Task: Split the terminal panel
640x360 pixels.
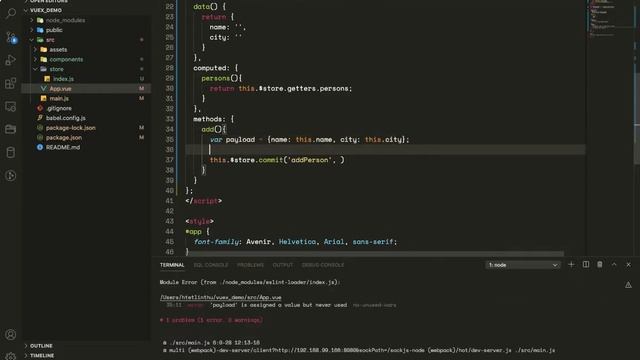Action: [586, 264]
